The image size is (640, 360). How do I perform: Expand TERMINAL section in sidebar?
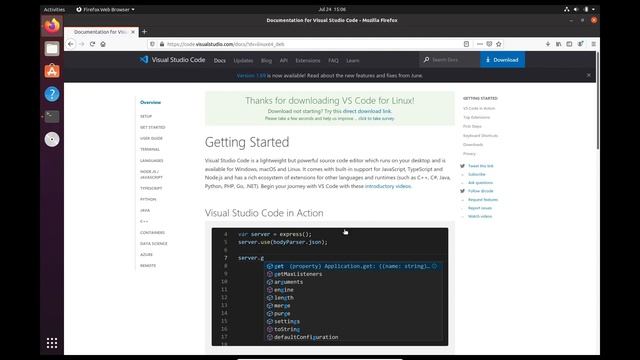150,149
